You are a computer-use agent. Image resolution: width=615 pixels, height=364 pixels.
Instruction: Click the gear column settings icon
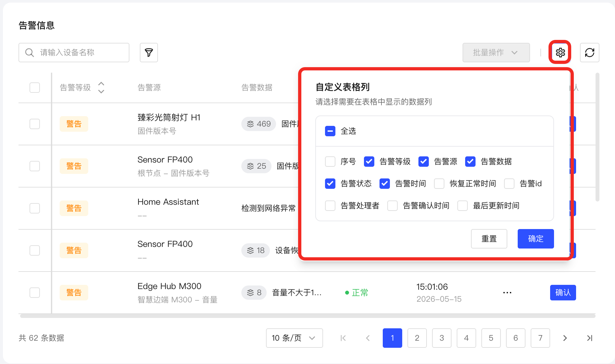[x=560, y=53]
